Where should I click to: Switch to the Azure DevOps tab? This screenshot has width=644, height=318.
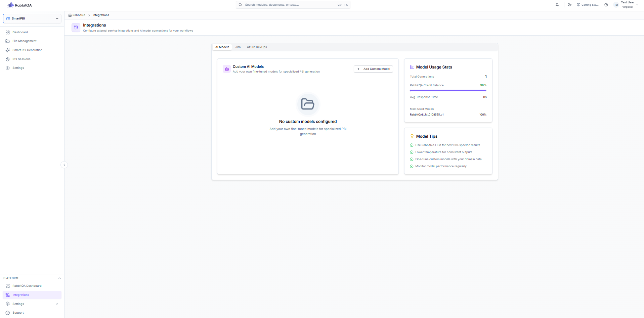point(257,47)
